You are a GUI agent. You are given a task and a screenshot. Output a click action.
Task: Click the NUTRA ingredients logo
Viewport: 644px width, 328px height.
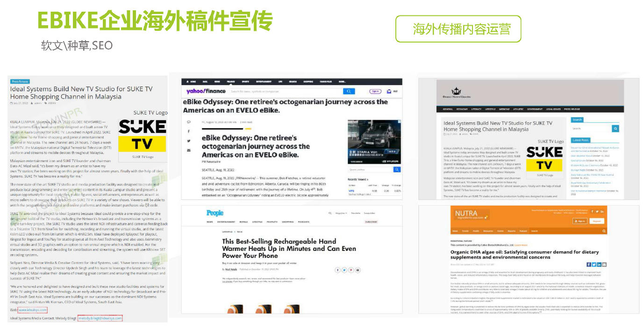pyautogui.click(x=472, y=214)
